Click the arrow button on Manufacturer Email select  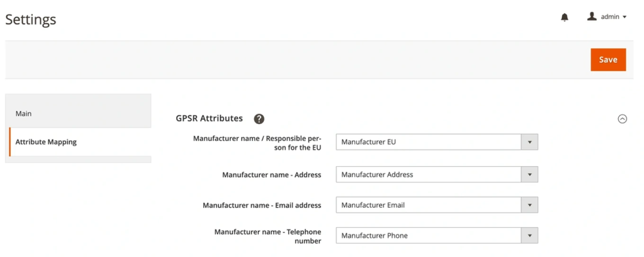(x=529, y=205)
